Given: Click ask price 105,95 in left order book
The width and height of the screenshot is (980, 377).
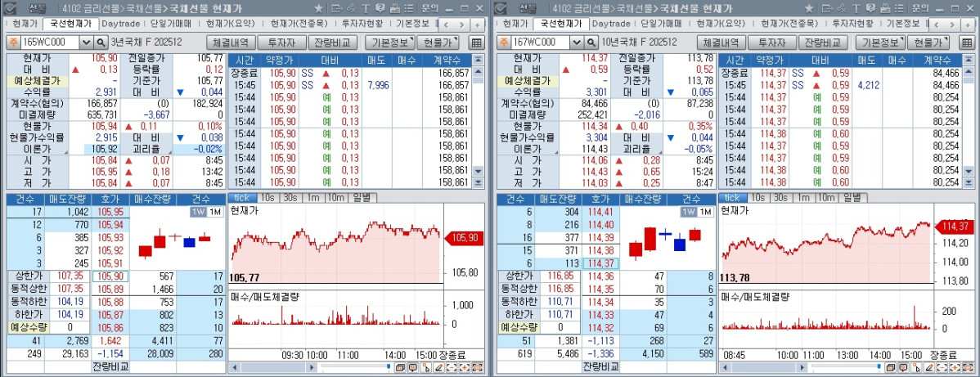Looking at the screenshot, I should [x=110, y=213].
